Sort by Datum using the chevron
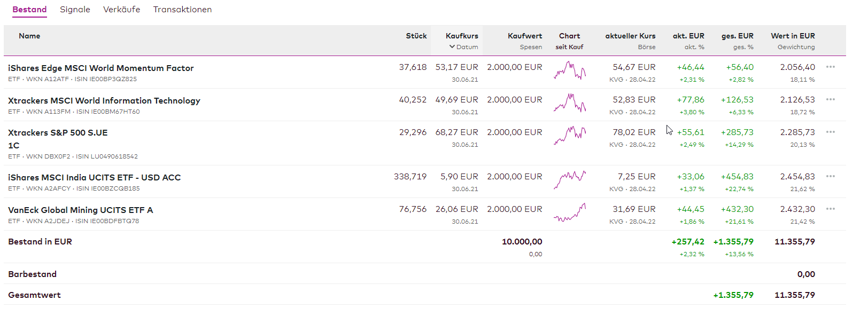The image size is (868, 316). [x=453, y=47]
